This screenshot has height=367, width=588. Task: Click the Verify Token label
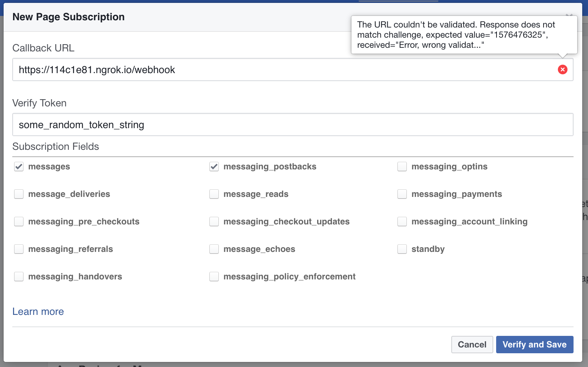tap(39, 103)
